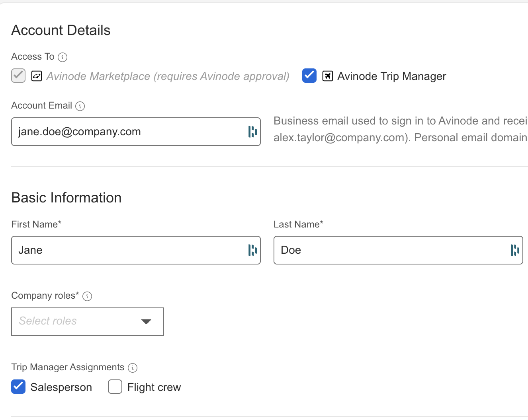Click the Avinode Marketplace logo icon

pos(37,76)
